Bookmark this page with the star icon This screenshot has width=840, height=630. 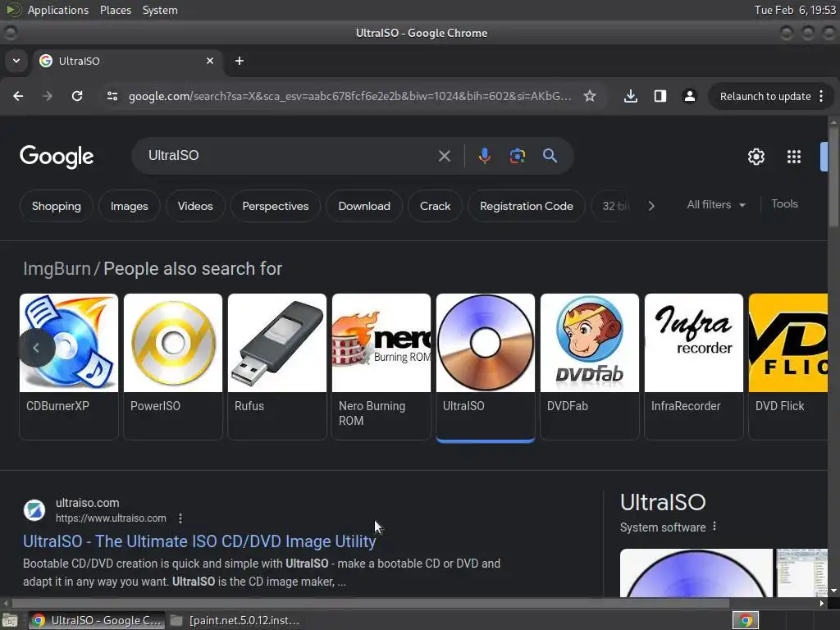[x=590, y=96]
